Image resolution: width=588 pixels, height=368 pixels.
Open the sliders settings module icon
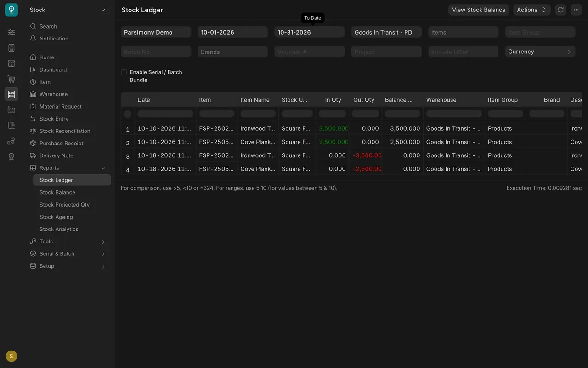[x=11, y=32]
